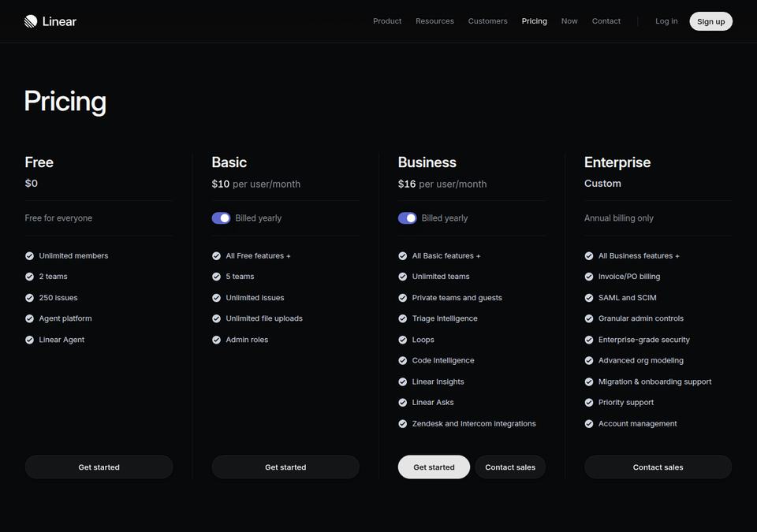Click Contact sales under Enterprise plan

(658, 467)
